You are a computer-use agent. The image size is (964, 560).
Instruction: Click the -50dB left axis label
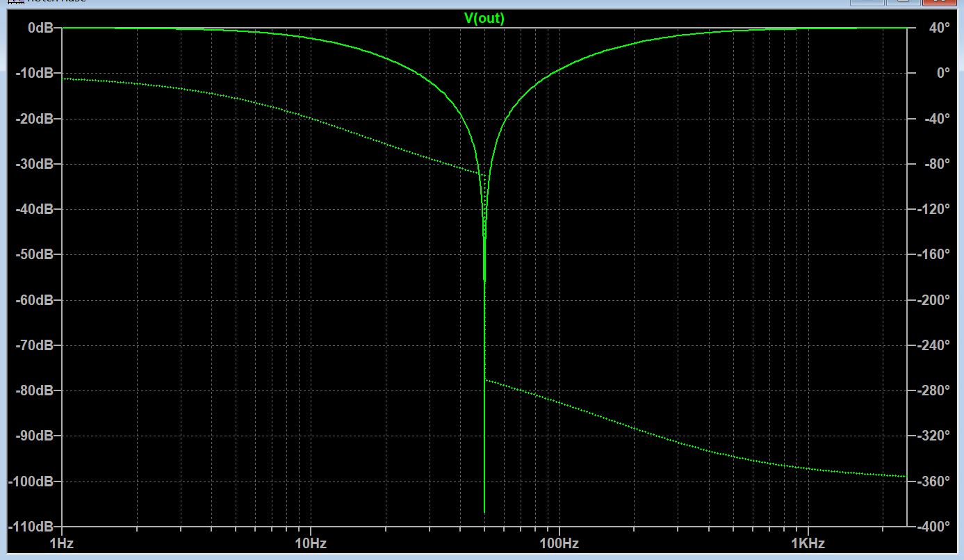(x=34, y=254)
